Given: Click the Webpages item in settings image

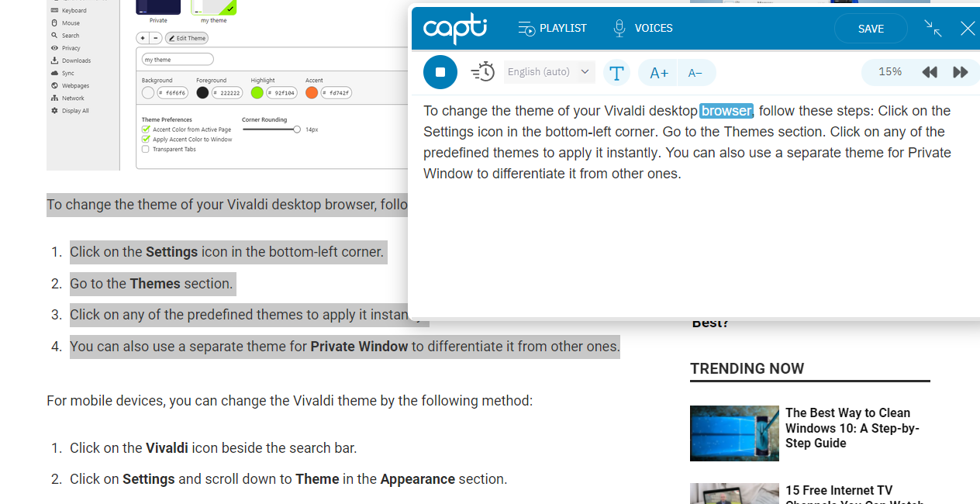Looking at the screenshot, I should pyautogui.click(x=70, y=85).
